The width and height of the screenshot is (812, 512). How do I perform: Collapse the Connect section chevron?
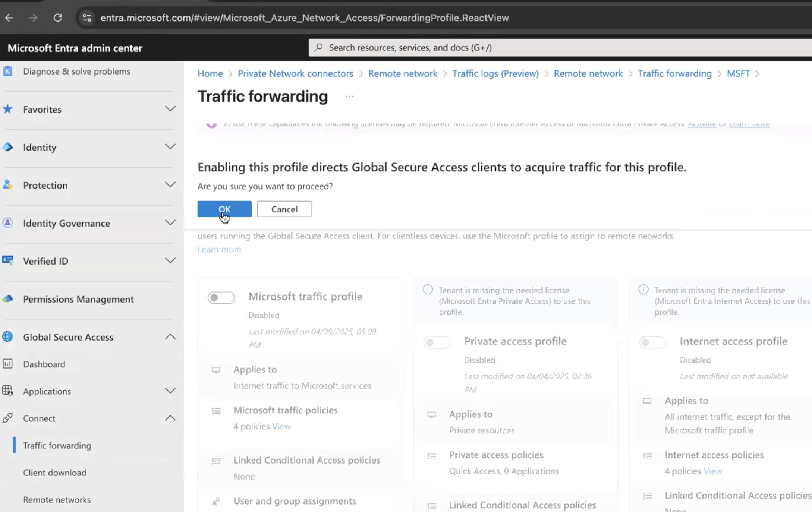click(x=170, y=418)
